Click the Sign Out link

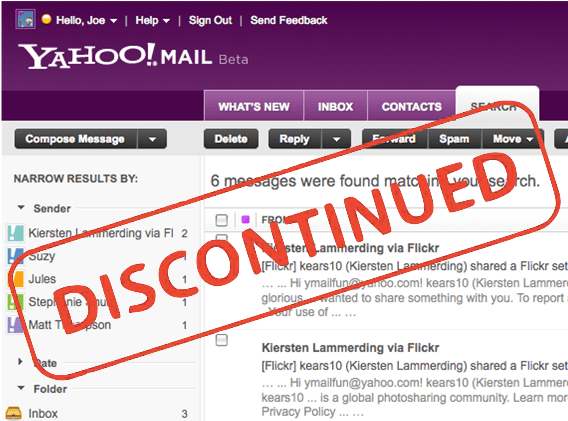(210, 20)
